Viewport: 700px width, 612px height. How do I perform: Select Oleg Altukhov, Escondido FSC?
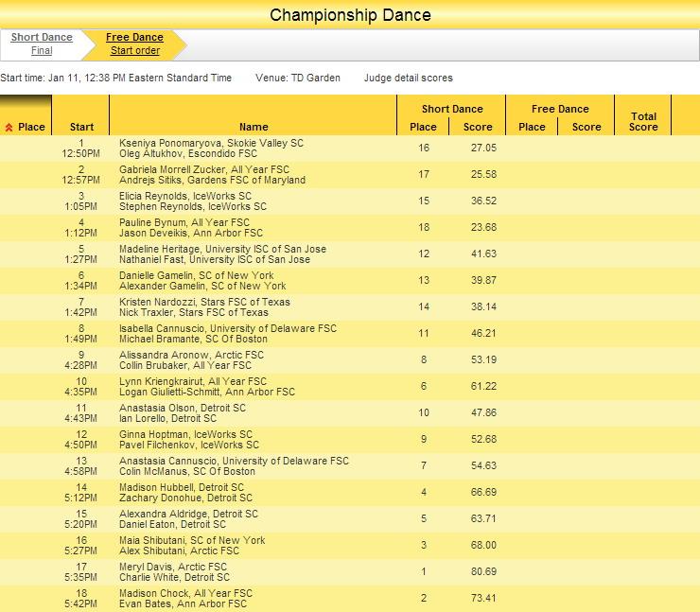pos(188,153)
